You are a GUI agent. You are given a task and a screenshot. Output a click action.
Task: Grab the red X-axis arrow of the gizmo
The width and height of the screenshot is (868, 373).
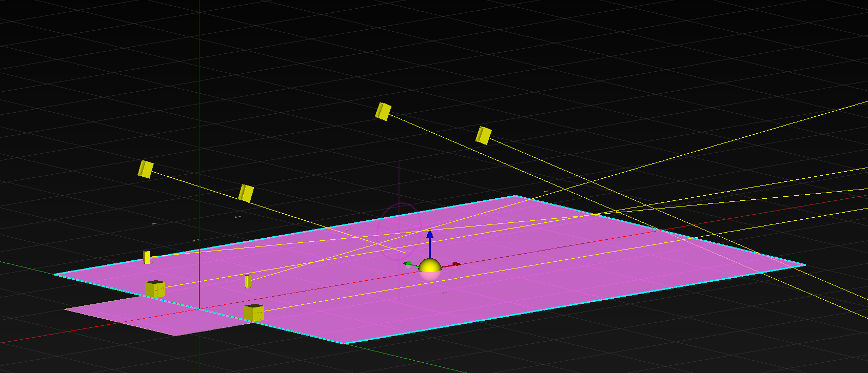[x=455, y=264]
